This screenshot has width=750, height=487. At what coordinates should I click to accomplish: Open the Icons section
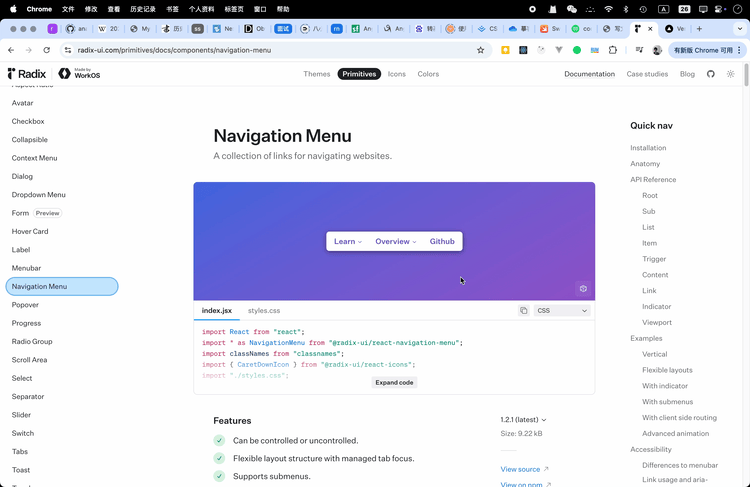pos(397,74)
